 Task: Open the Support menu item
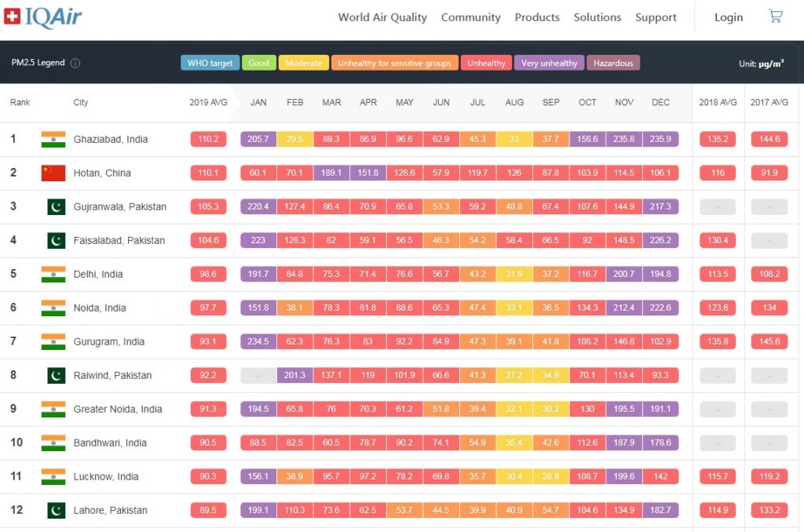656,17
